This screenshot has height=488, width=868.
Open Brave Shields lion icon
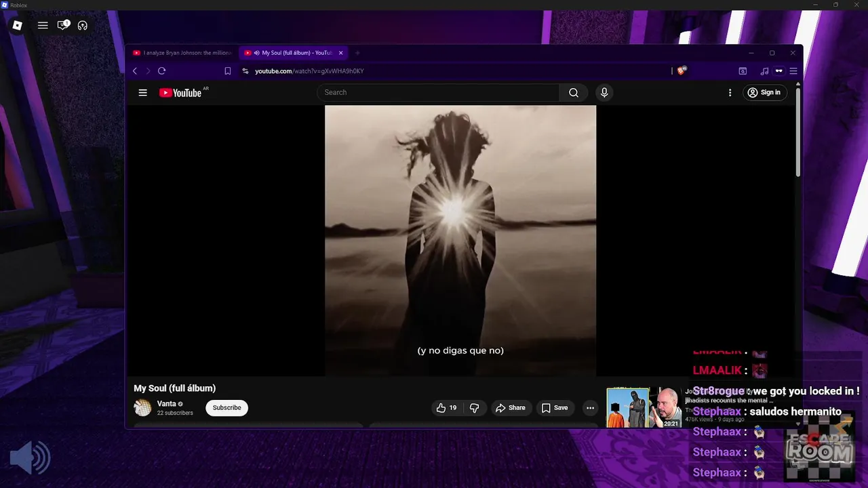(x=682, y=70)
